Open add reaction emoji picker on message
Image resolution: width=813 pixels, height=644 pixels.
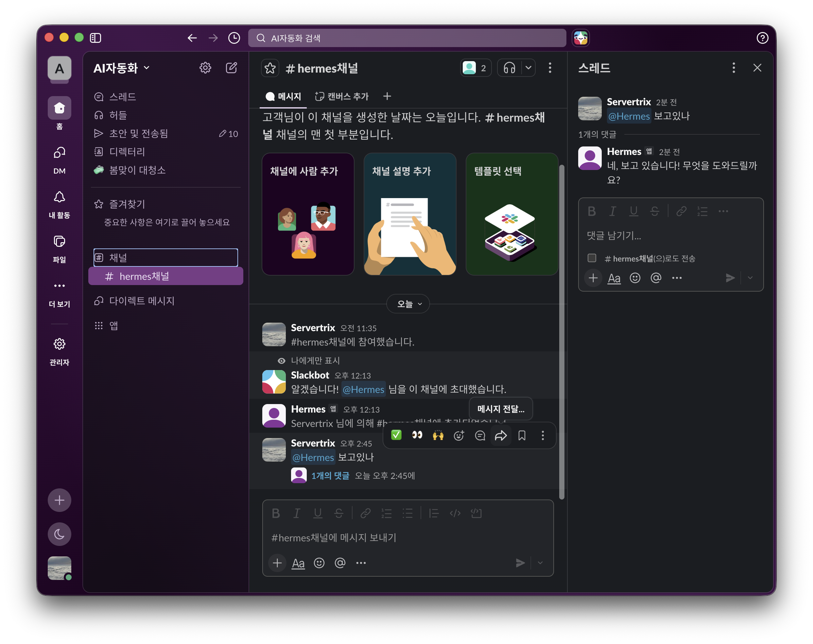(x=459, y=435)
